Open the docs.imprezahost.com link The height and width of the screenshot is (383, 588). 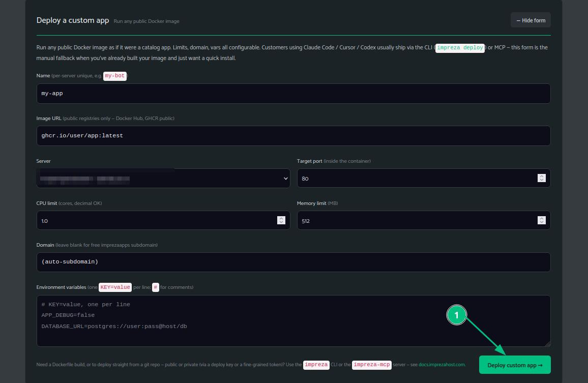(442, 365)
